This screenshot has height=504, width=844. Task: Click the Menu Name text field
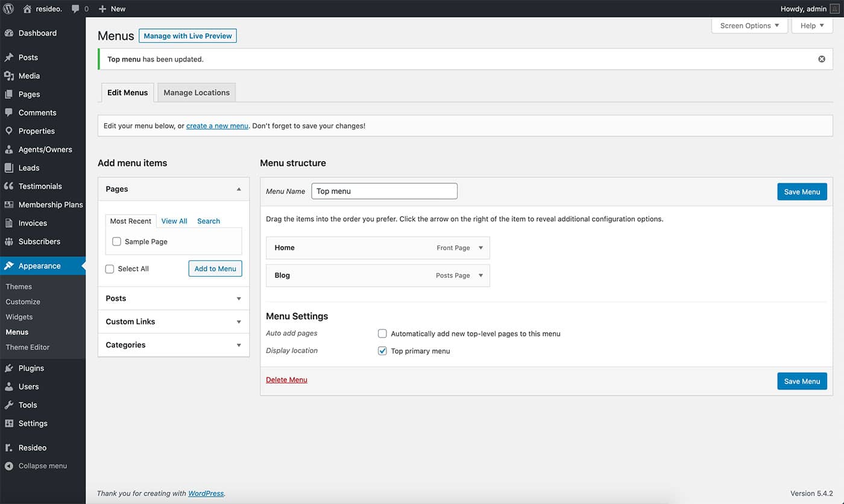(384, 191)
